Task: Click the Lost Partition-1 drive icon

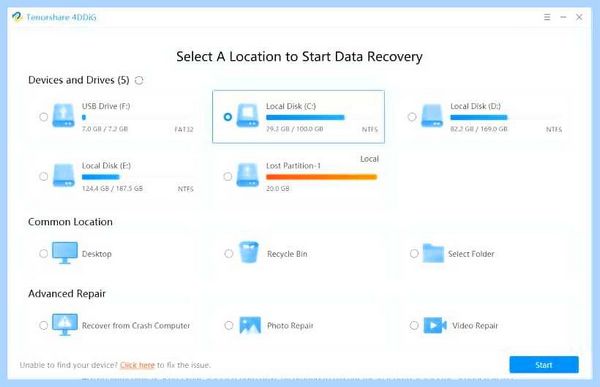Action: tap(248, 175)
